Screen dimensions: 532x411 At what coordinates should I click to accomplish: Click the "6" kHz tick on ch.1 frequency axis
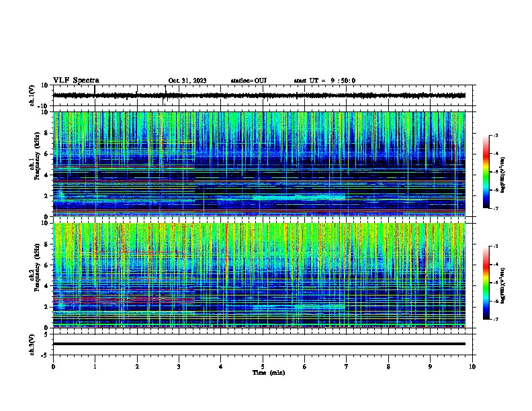pyautogui.click(x=46, y=154)
